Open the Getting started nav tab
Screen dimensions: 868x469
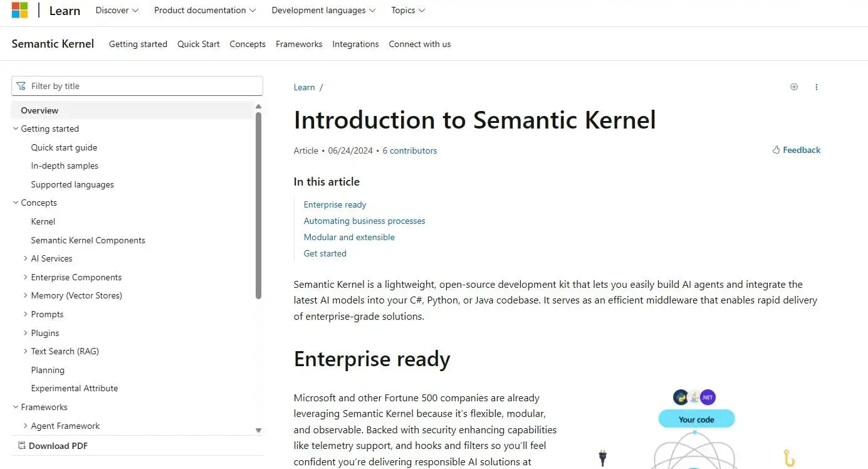coord(138,44)
